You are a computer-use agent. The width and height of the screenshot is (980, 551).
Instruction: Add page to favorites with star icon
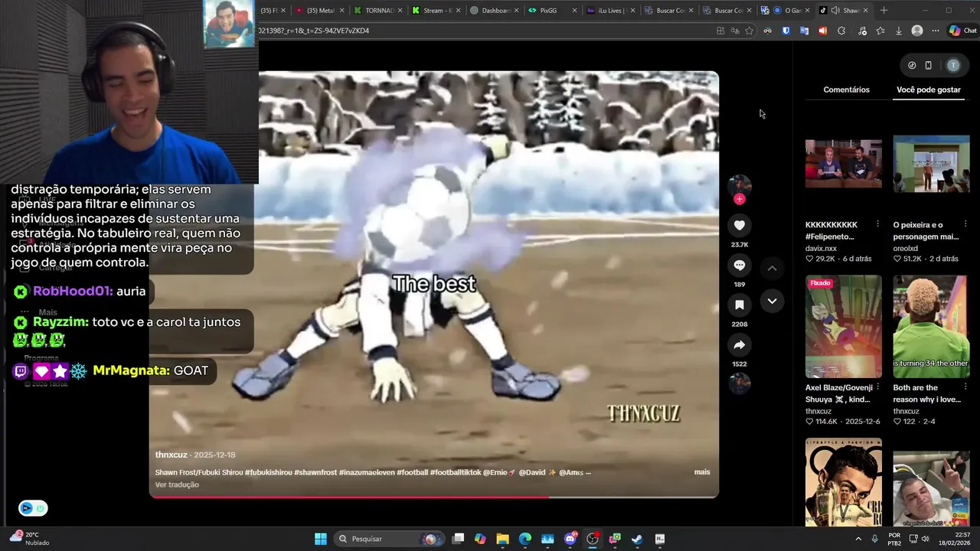749,31
